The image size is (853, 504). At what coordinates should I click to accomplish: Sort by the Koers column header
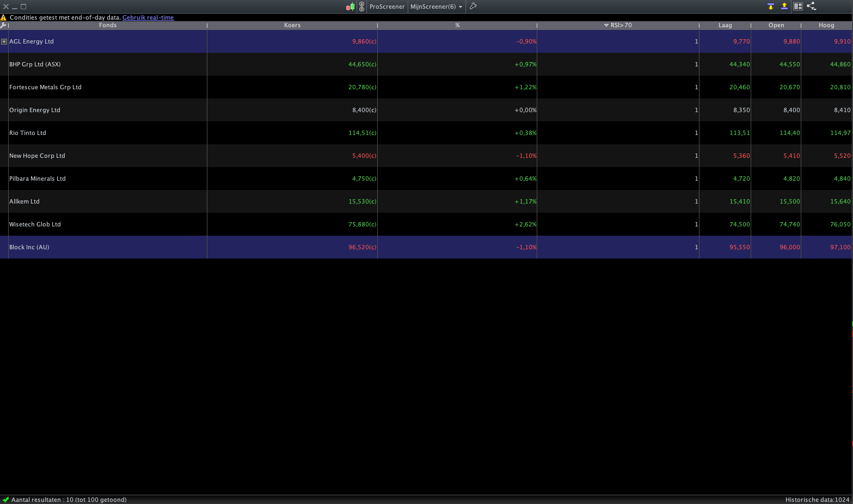tap(292, 25)
